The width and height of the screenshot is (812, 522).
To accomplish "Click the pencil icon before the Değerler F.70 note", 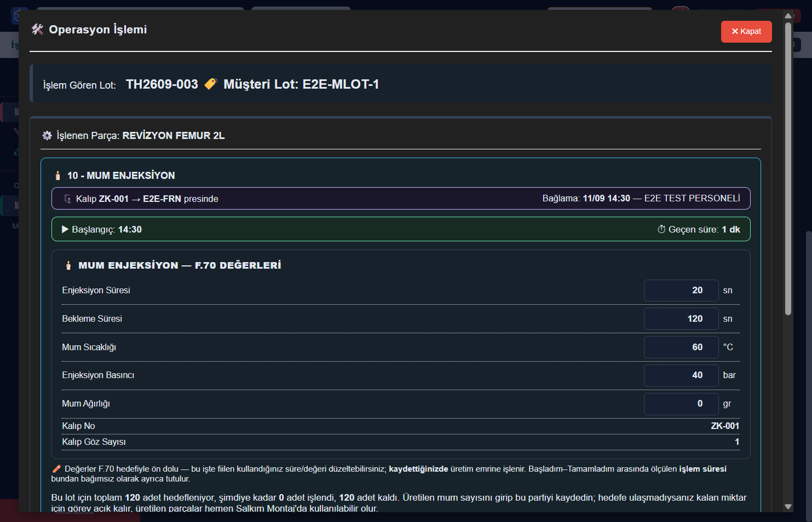I will 56,469.
